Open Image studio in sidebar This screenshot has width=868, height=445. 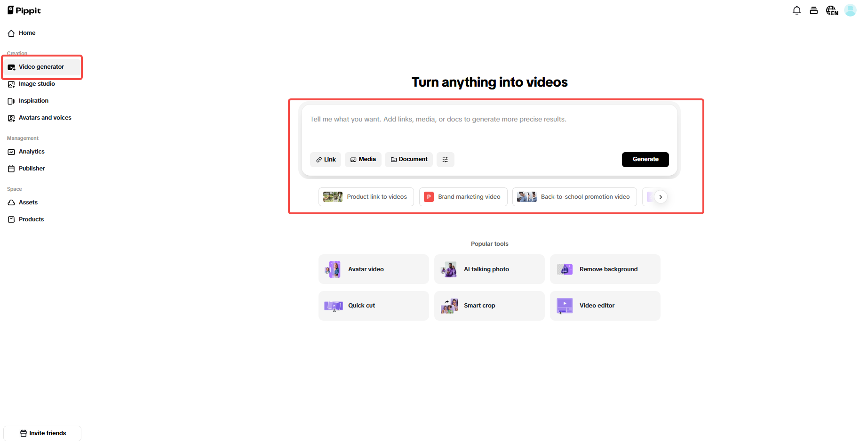(42, 84)
